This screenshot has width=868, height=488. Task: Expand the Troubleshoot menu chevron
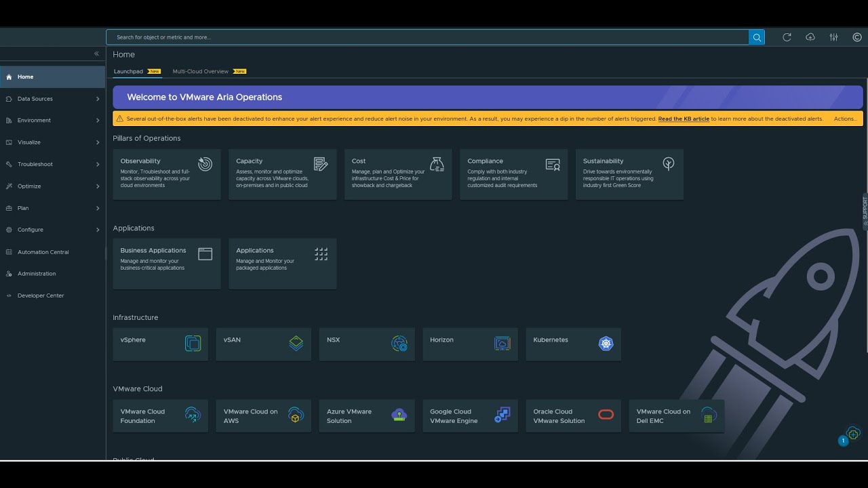tap(98, 164)
